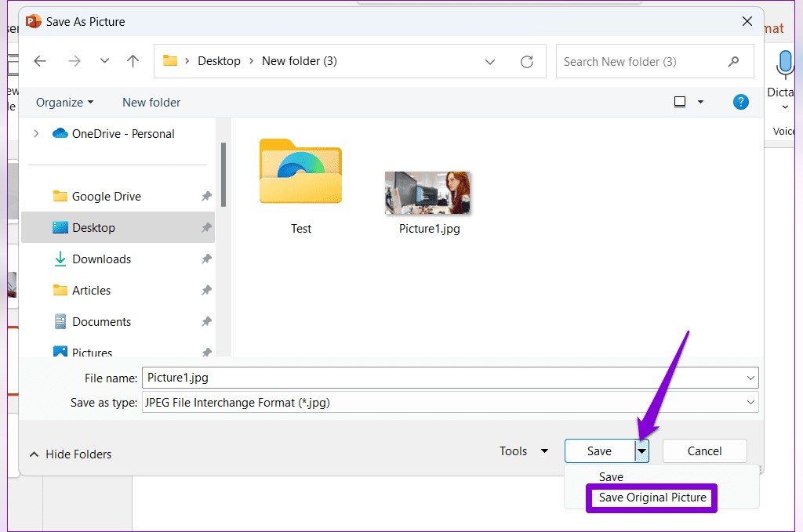Open Downloads in the navigation pane
Image resolution: width=803 pixels, height=532 pixels.
(93, 259)
